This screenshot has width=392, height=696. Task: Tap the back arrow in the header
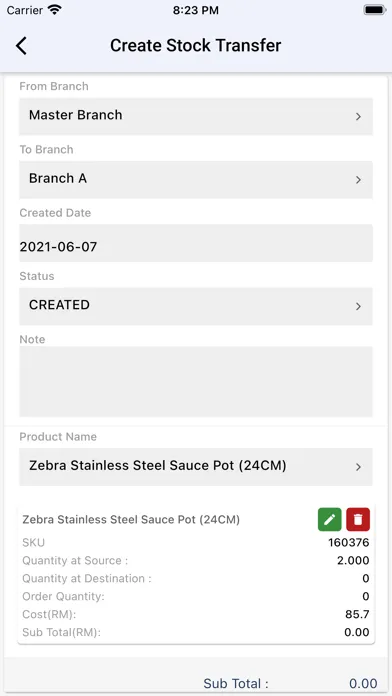click(x=21, y=46)
